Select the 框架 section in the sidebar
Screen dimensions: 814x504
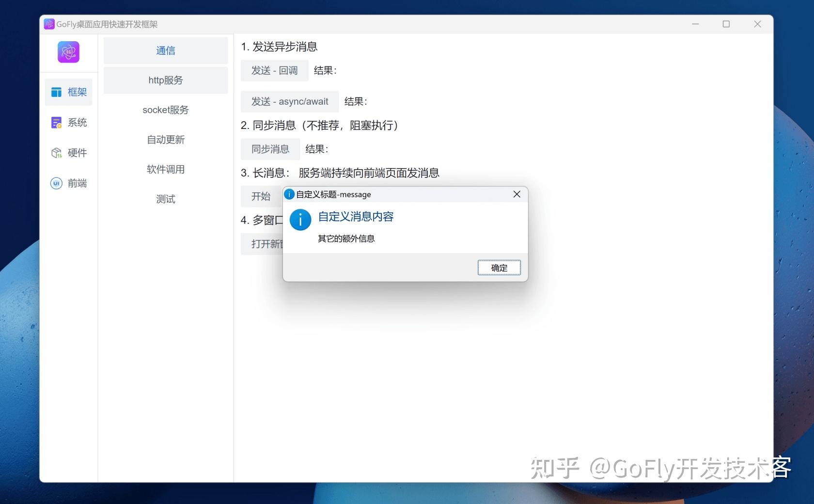click(68, 92)
